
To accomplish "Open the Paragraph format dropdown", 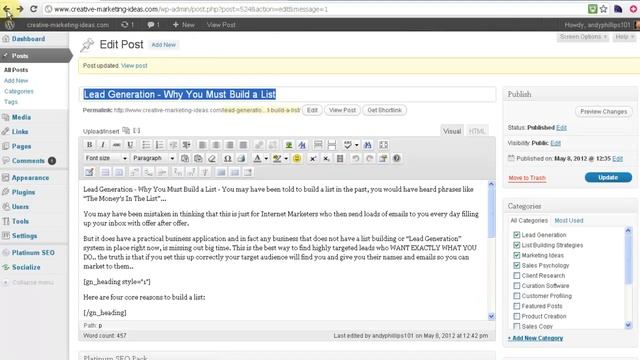I will tap(153, 158).
